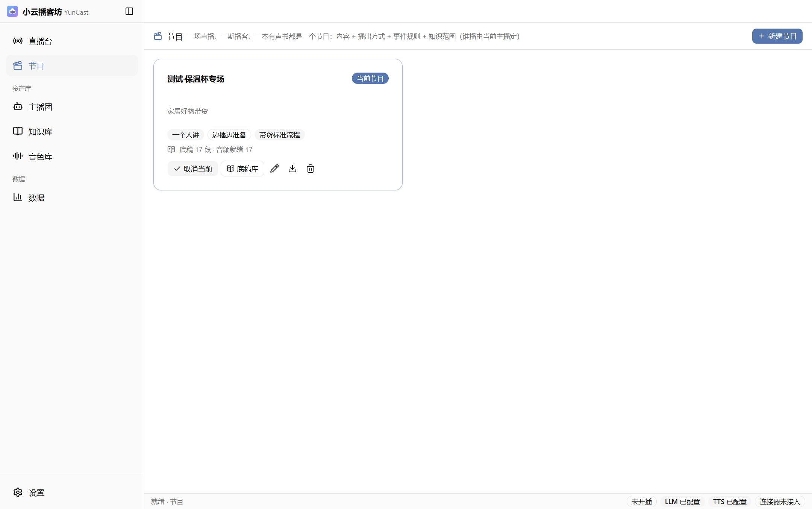This screenshot has height=509, width=812.
Task: Click the 底稿 17 段 status line
Action: (x=216, y=150)
